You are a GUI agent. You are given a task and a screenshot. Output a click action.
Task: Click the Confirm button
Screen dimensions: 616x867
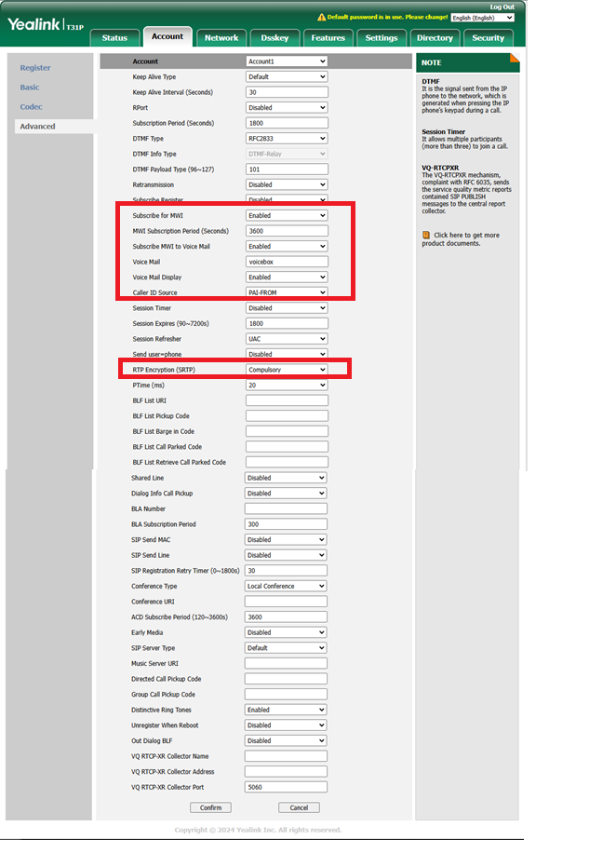210,807
